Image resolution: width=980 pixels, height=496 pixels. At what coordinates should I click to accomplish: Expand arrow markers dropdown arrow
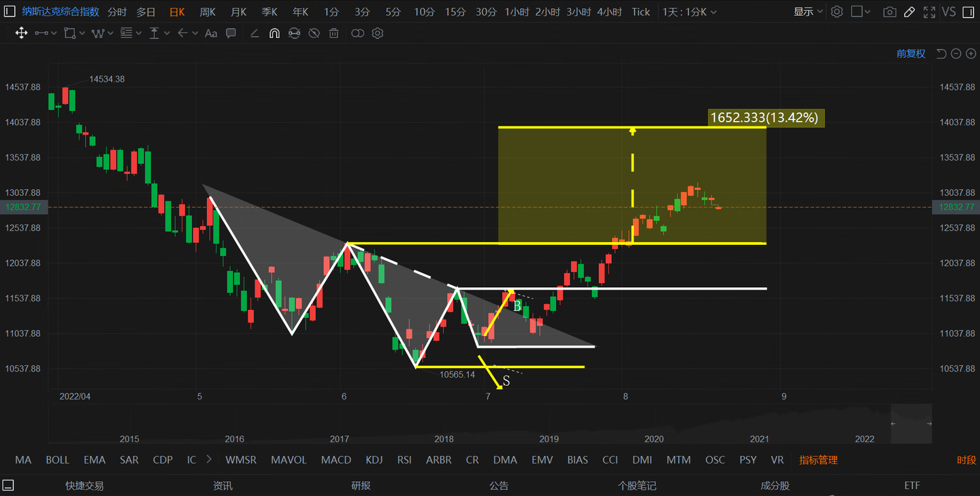coord(195,33)
